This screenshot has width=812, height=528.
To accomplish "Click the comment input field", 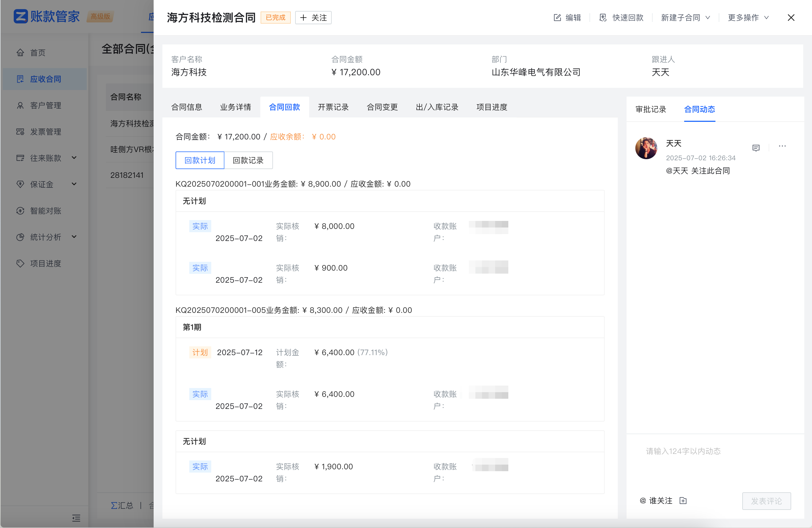I will (715, 462).
